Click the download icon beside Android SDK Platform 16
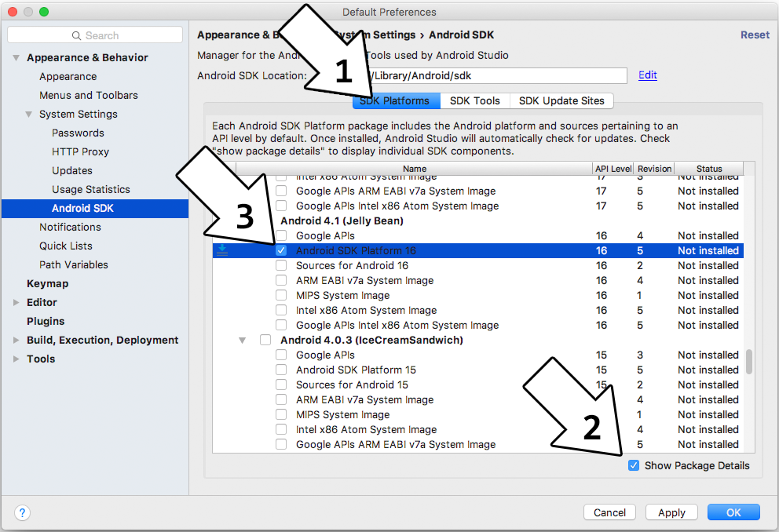 [222, 250]
